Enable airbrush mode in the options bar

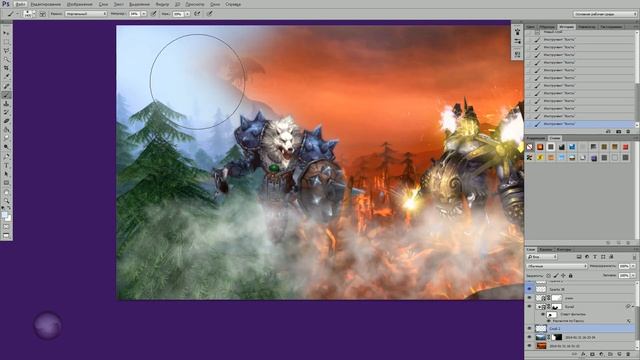click(x=197, y=13)
